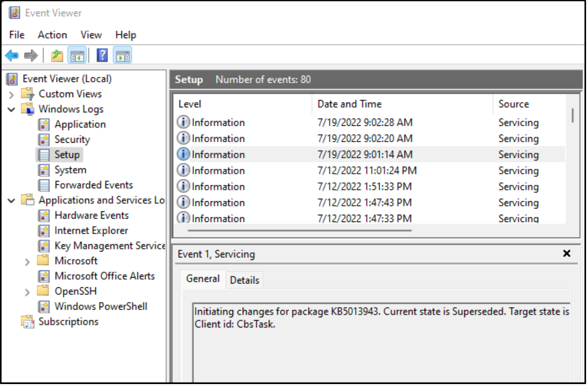Select Windows PowerShell in the tree
588x386 pixels.
tap(101, 307)
